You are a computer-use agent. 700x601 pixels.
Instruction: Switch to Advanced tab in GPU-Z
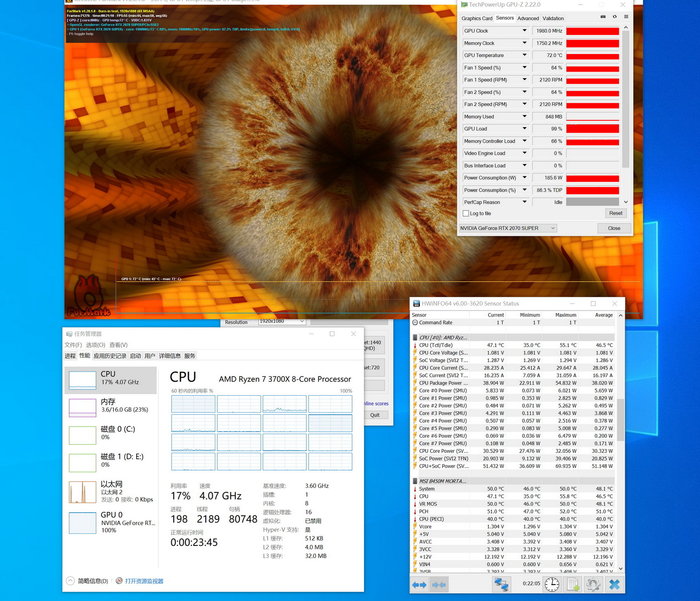528,18
